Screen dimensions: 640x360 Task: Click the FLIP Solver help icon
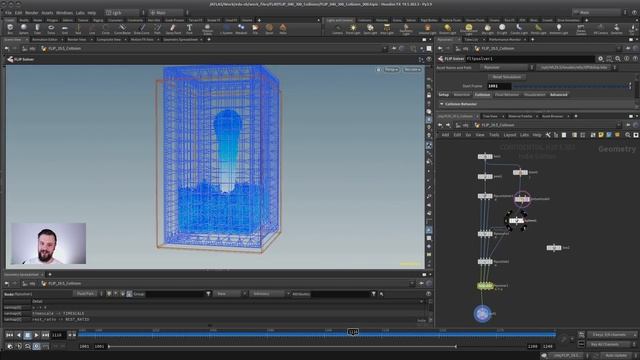[635, 59]
